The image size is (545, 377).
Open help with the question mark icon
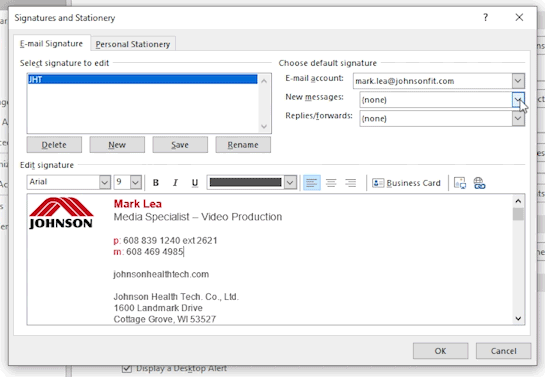(x=486, y=17)
